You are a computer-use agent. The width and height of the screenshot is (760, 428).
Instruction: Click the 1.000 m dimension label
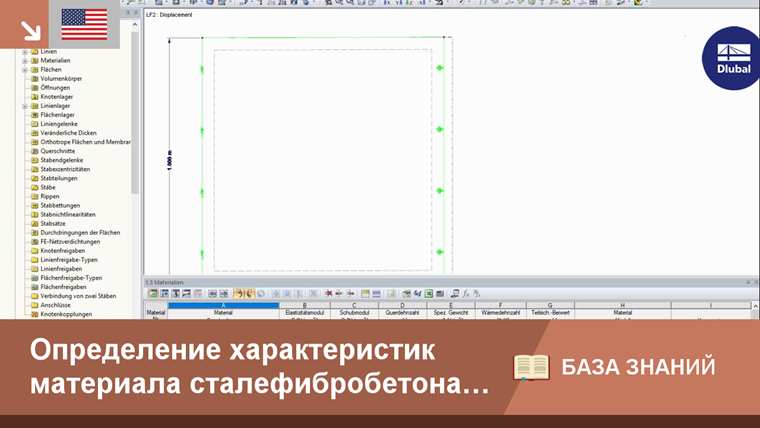(169, 160)
